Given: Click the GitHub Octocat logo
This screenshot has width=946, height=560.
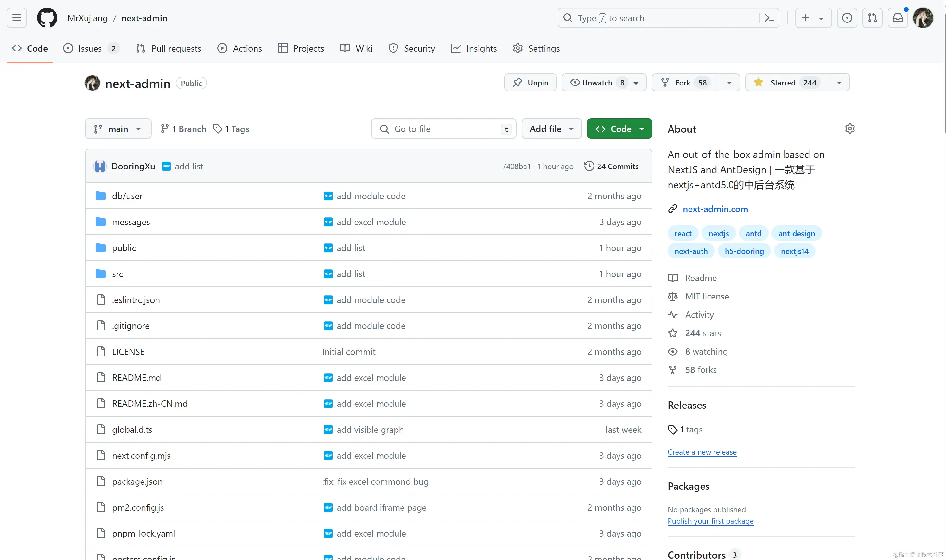Looking at the screenshot, I should (47, 18).
